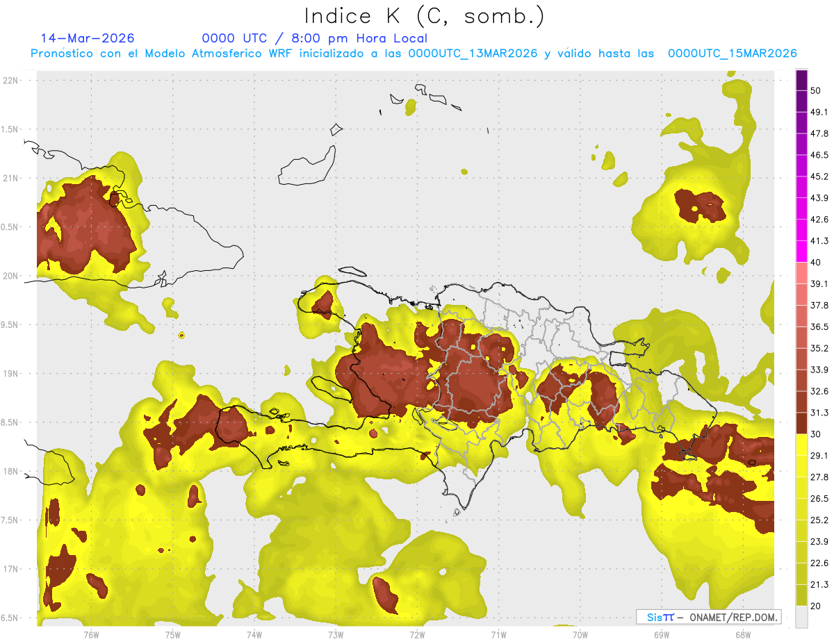The width and height of the screenshot is (834, 644).
Task: Click the 'SisTT - ONAMET/REP.DOM.' credit box
Action: coord(708,617)
